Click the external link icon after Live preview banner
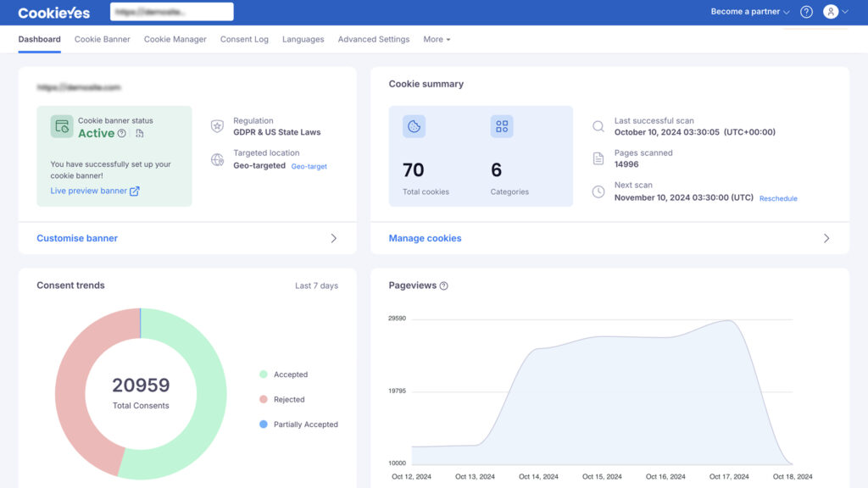 click(x=135, y=191)
